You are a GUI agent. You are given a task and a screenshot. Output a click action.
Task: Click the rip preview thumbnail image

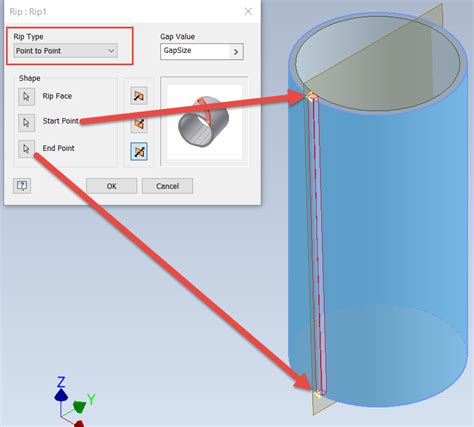(204, 122)
